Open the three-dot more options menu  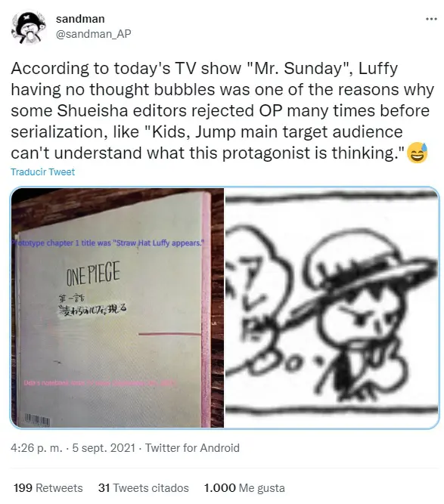(x=431, y=20)
